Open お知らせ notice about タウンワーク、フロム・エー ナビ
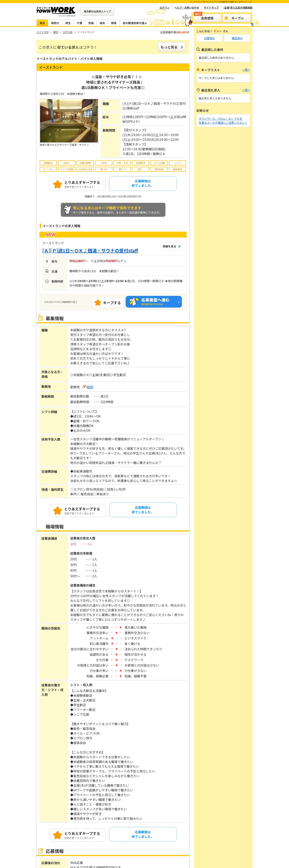 pyautogui.click(x=223, y=121)
